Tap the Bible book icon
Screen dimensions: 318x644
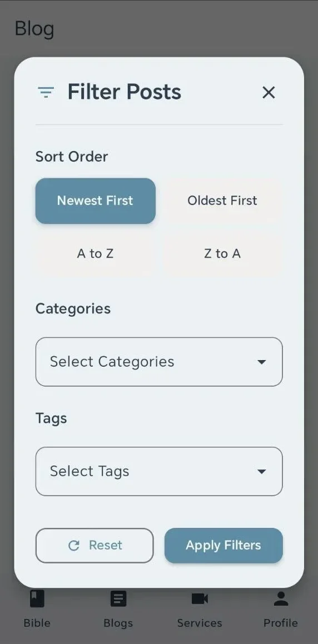click(x=37, y=599)
